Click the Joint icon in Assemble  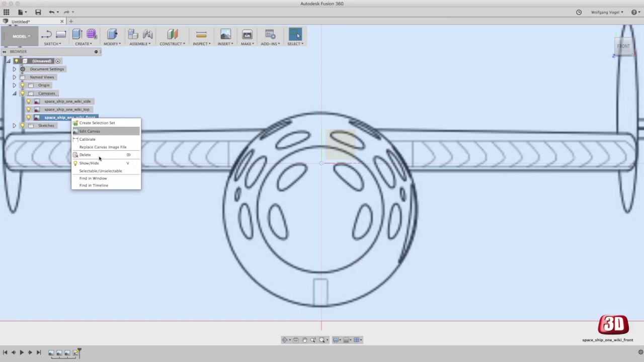coord(148,34)
